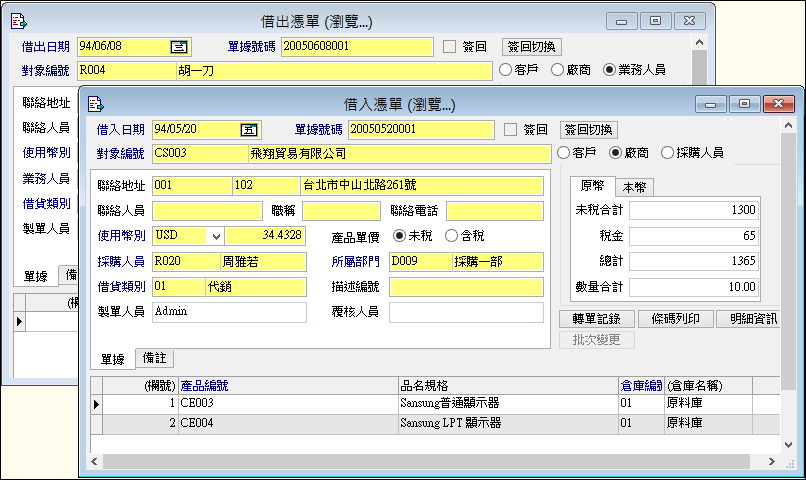Click the 產品編號 column header
The height and width of the screenshot is (480, 806).
click(x=205, y=386)
